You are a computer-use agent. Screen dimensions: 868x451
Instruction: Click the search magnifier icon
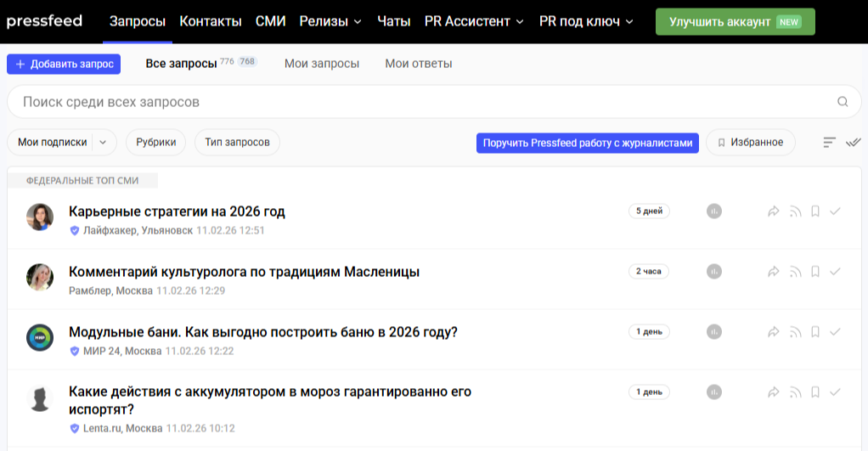pyautogui.click(x=843, y=102)
